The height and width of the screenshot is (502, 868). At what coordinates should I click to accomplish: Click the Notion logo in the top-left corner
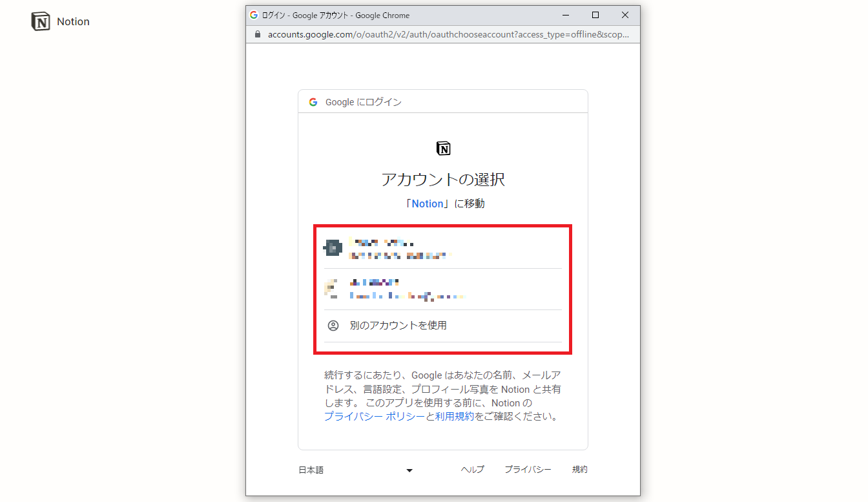click(x=39, y=21)
